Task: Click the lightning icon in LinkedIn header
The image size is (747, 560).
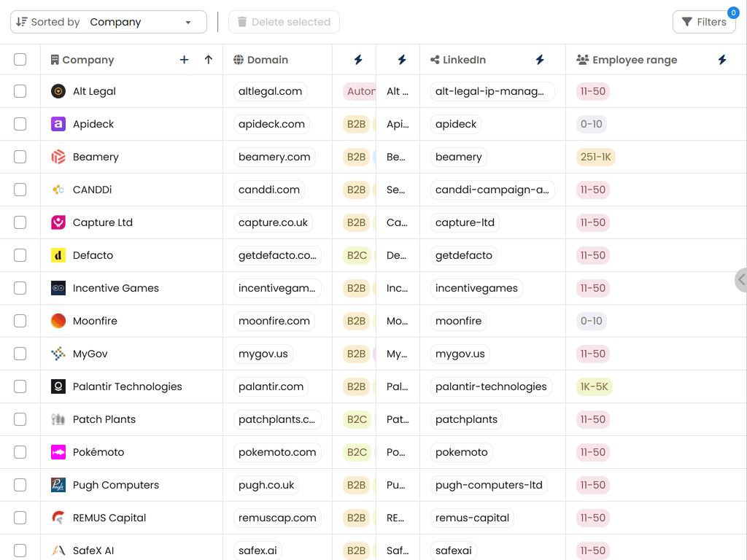Action: coord(540,60)
